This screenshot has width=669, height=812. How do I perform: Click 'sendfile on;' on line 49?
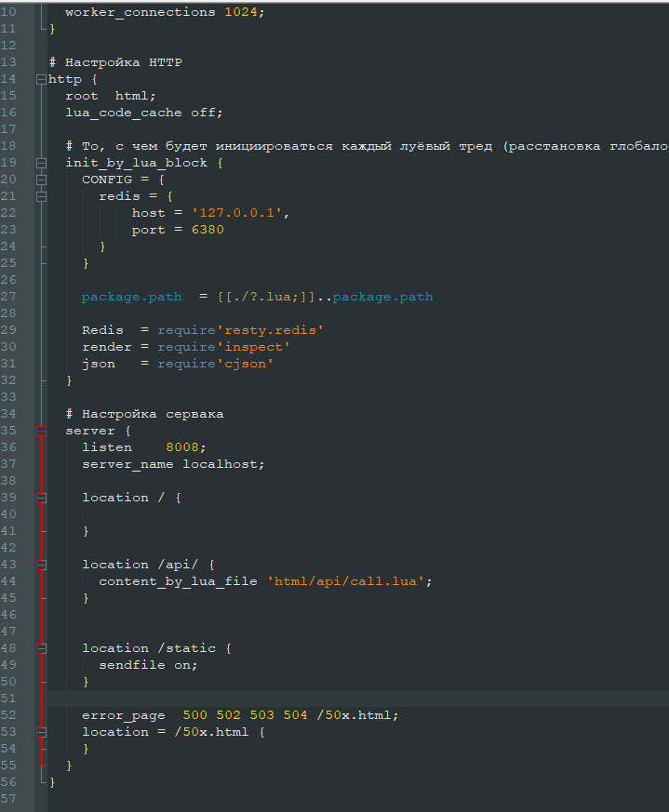148,665
